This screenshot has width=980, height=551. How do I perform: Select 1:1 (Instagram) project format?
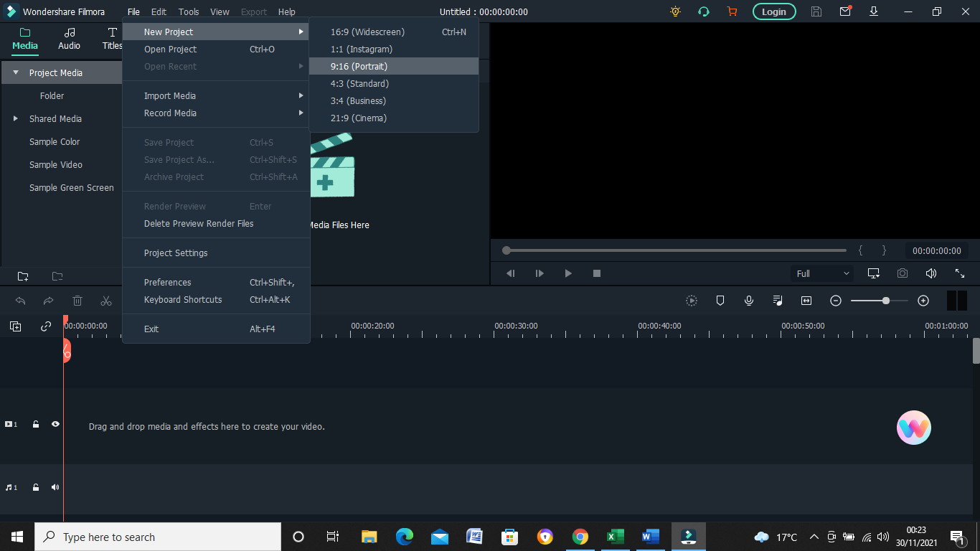point(394,49)
